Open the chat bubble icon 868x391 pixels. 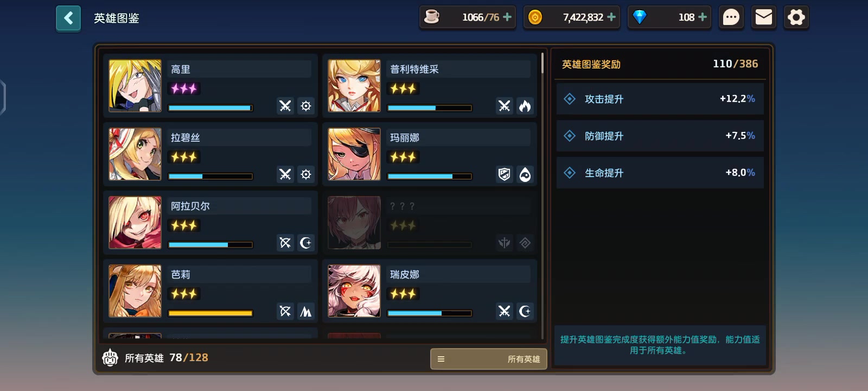(731, 17)
